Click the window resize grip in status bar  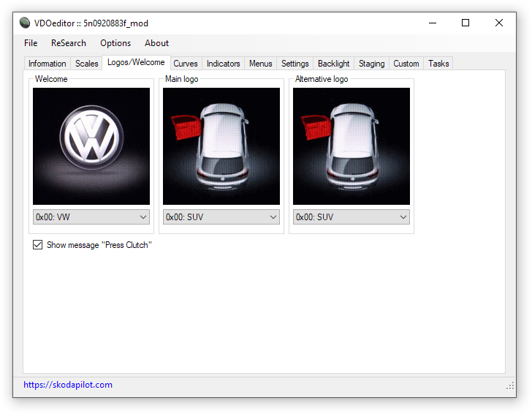(x=510, y=385)
